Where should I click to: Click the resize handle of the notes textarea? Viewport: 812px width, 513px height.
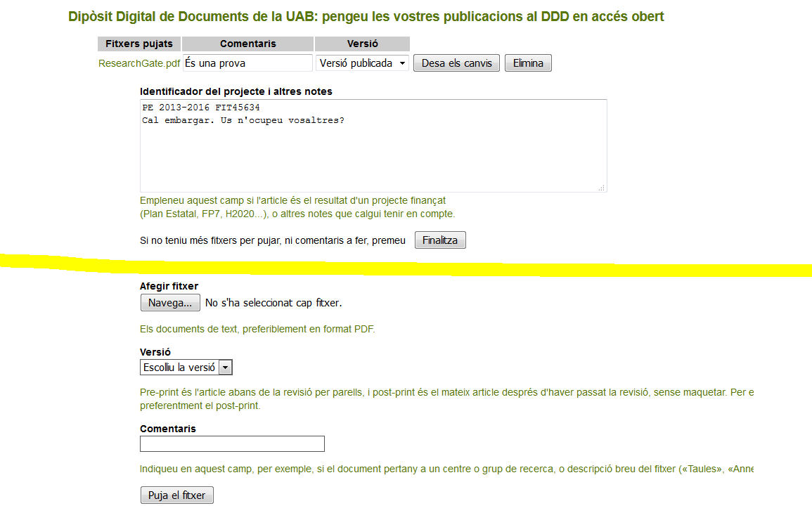click(x=602, y=188)
